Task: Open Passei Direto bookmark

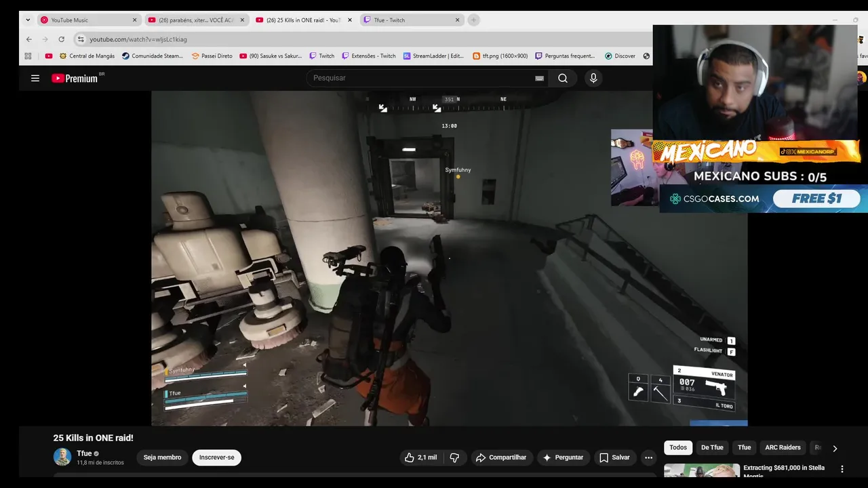Action: coord(212,56)
